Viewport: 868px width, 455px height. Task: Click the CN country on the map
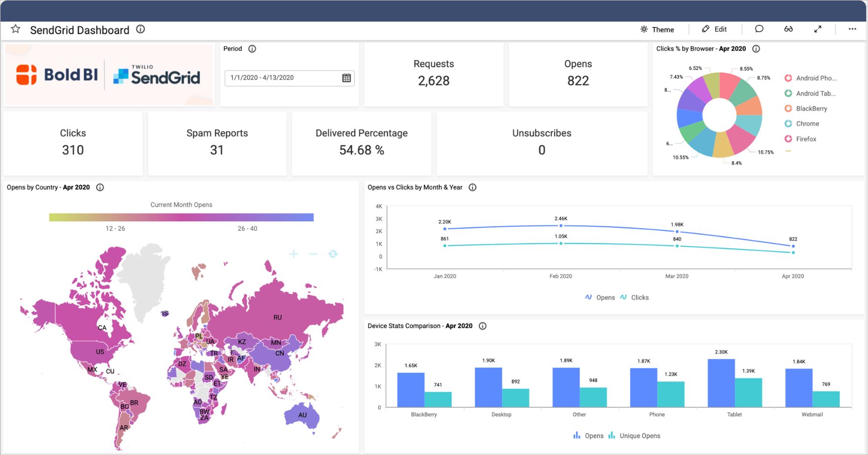[x=280, y=353]
